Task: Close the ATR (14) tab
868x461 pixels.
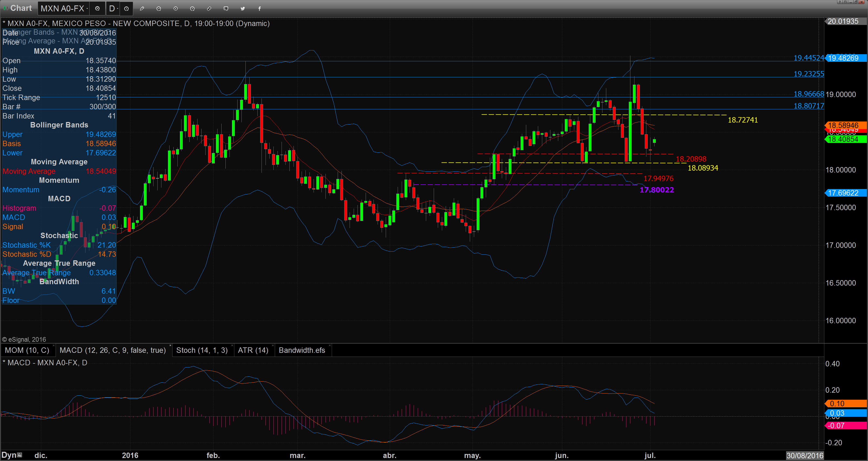Action: click(x=273, y=345)
